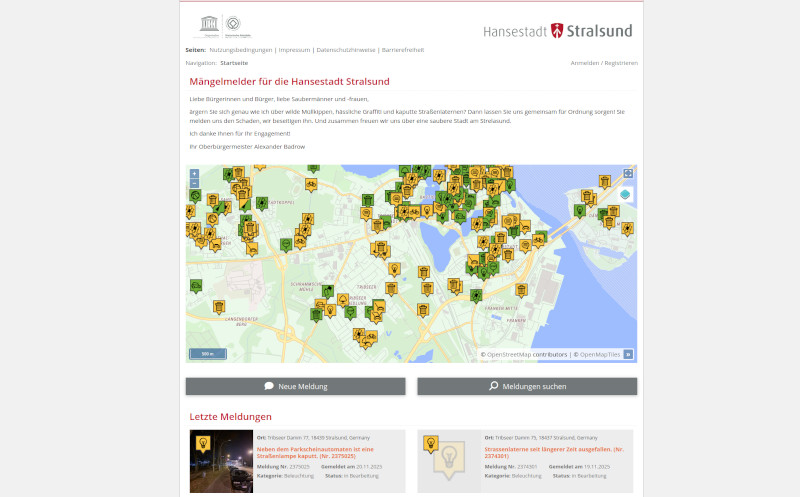Click the green light bulb marker on Dänholm island

[x=580, y=210]
